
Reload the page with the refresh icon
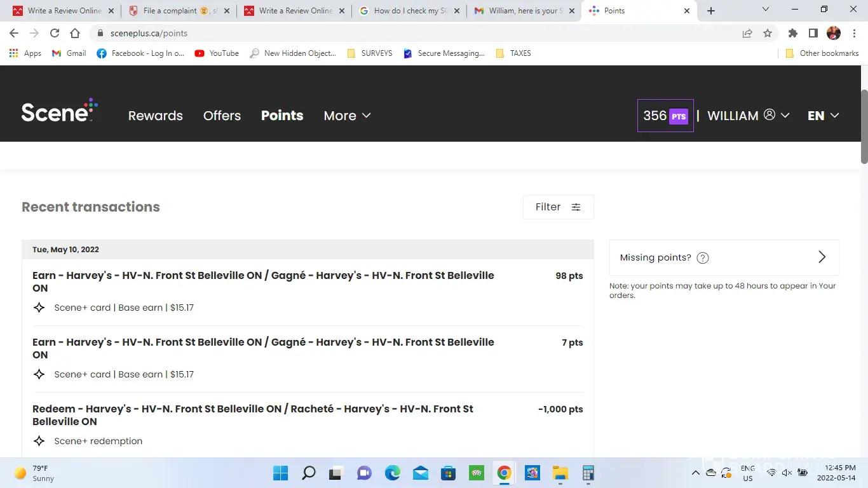(55, 33)
